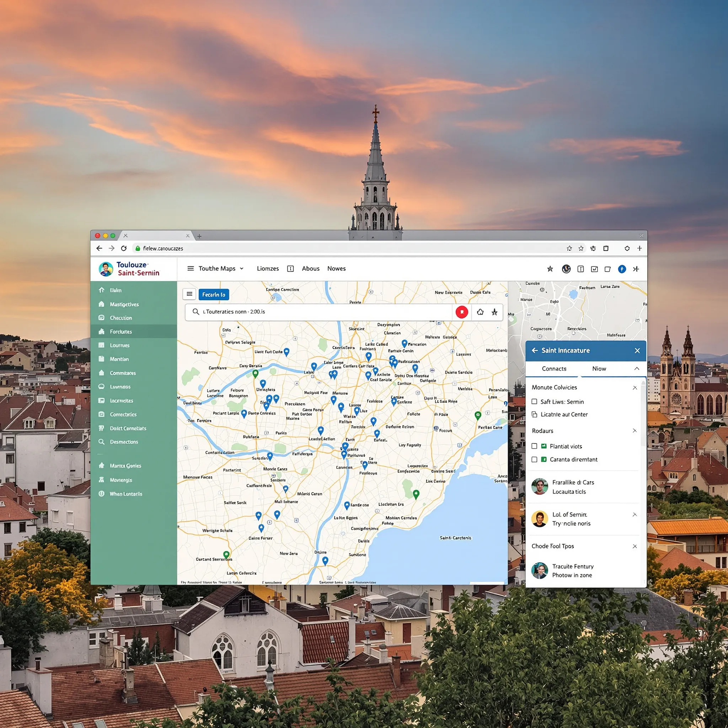Open the Forchates section from the sidebar
728x728 pixels.
pyautogui.click(x=121, y=332)
